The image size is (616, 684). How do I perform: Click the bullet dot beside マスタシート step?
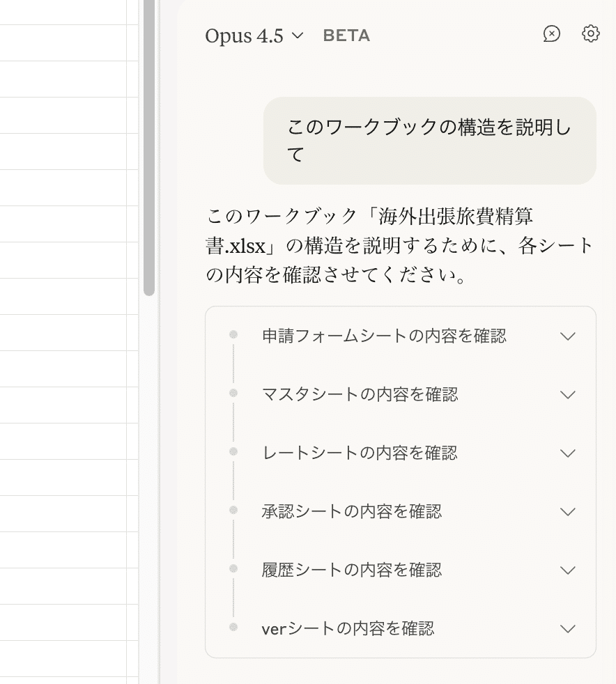233,394
